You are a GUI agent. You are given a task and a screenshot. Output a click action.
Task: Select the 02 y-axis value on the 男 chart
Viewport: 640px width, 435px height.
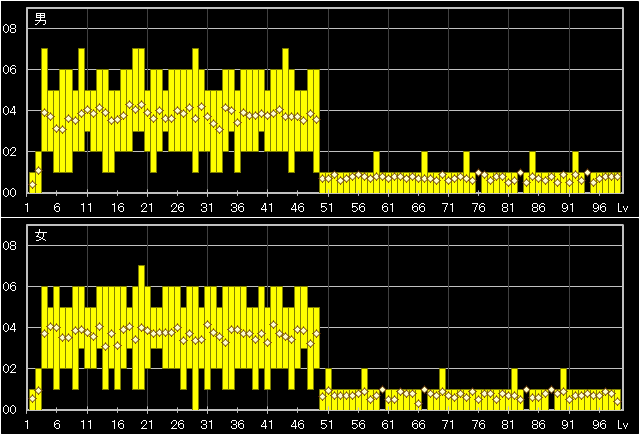pos(9,152)
